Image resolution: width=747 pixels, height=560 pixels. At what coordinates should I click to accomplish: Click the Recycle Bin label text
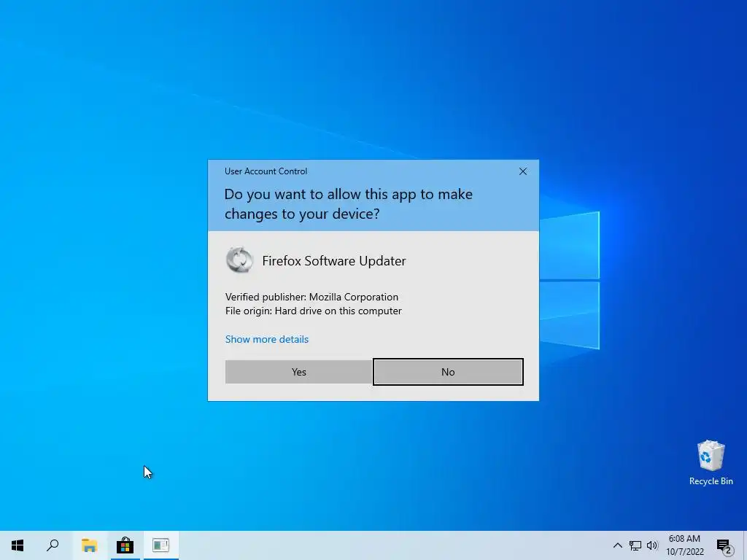pos(711,481)
